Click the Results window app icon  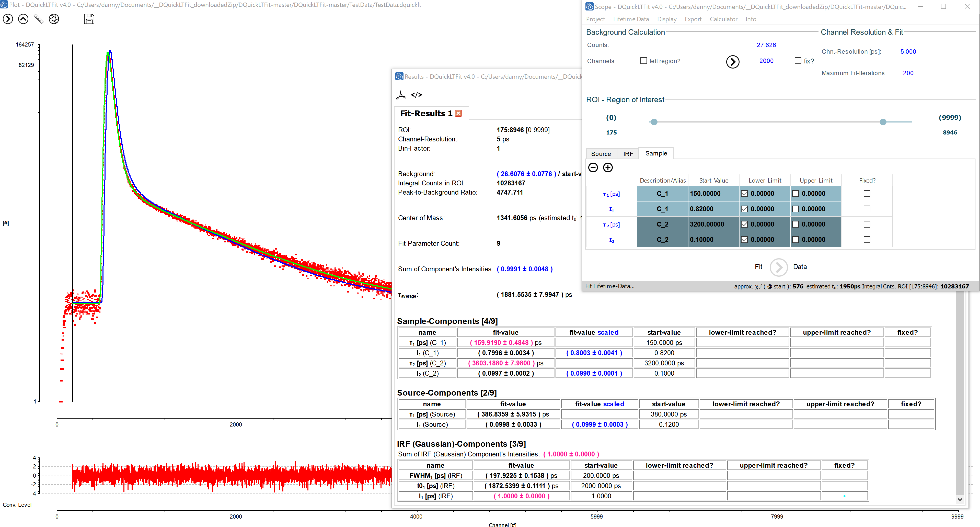(399, 76)
